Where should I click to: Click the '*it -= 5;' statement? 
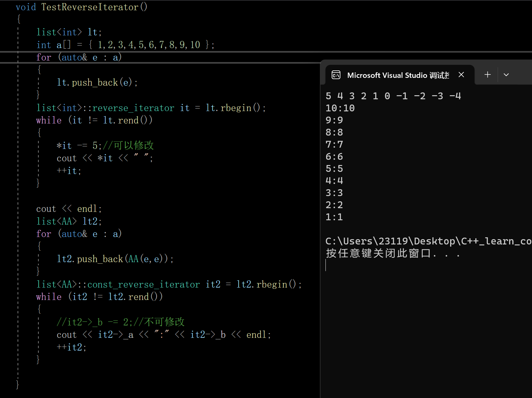click(79, 146)
